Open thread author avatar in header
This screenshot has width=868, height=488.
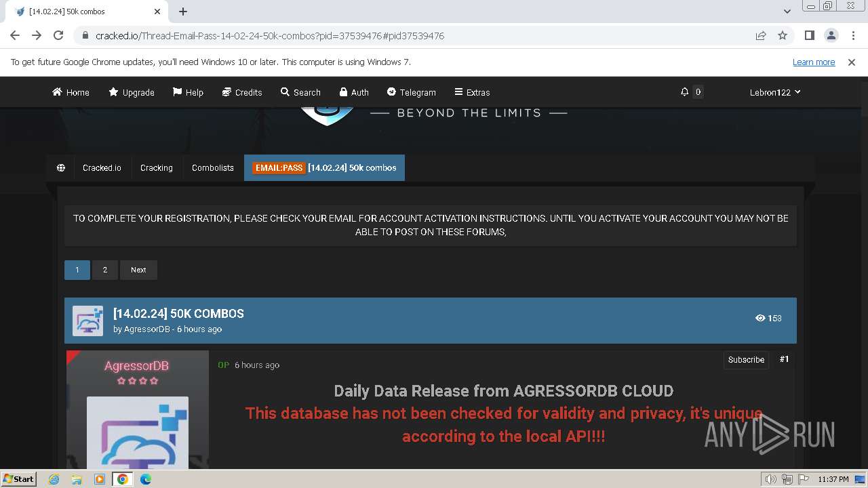(88, 321)
